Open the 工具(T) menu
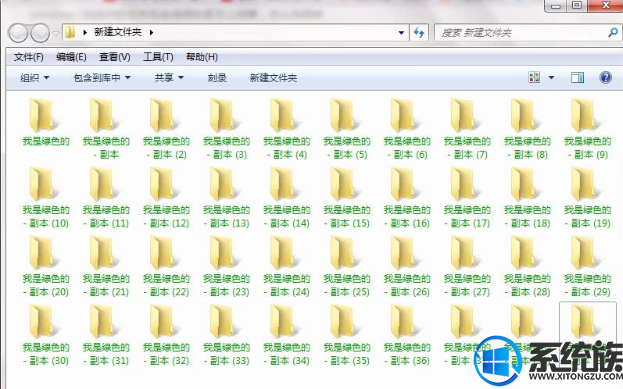 coord(158,57)
